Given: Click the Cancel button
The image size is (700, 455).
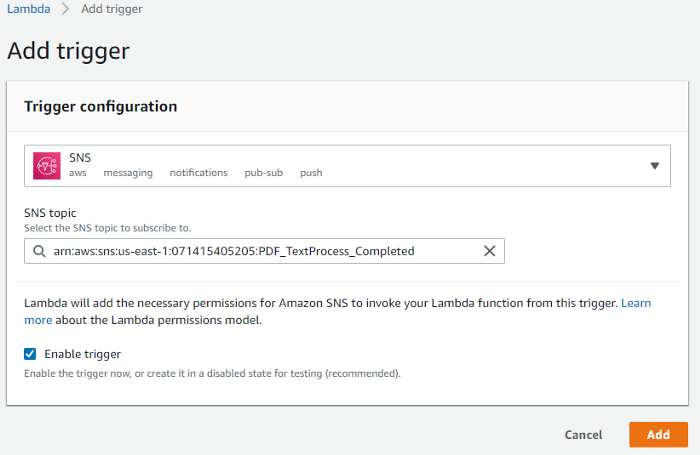Looking at the screenshot, I should (583, 435).
